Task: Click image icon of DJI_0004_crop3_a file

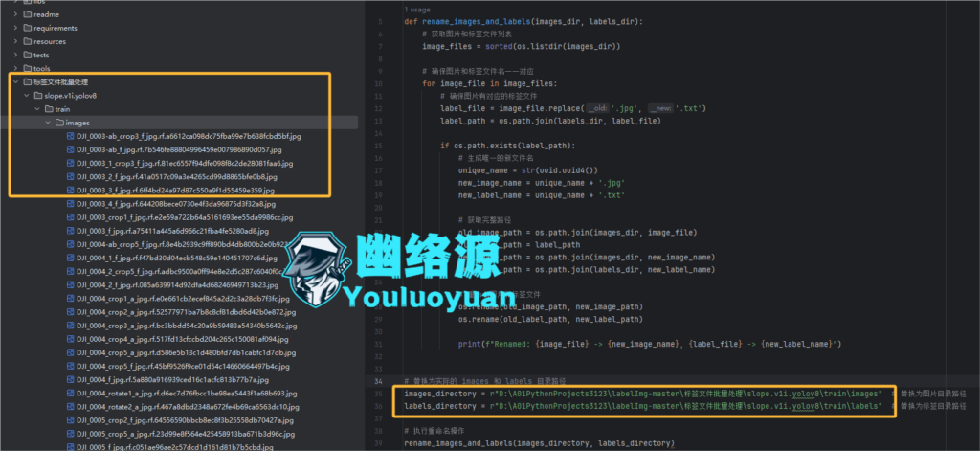Action: pos(71,326)
